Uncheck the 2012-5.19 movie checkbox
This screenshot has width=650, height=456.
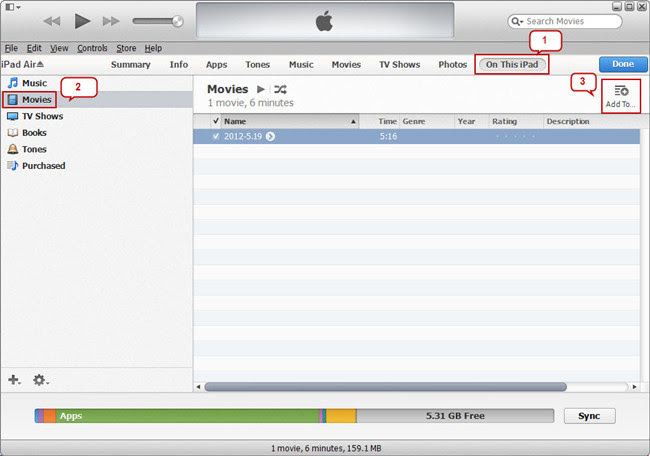pos(216,136)
